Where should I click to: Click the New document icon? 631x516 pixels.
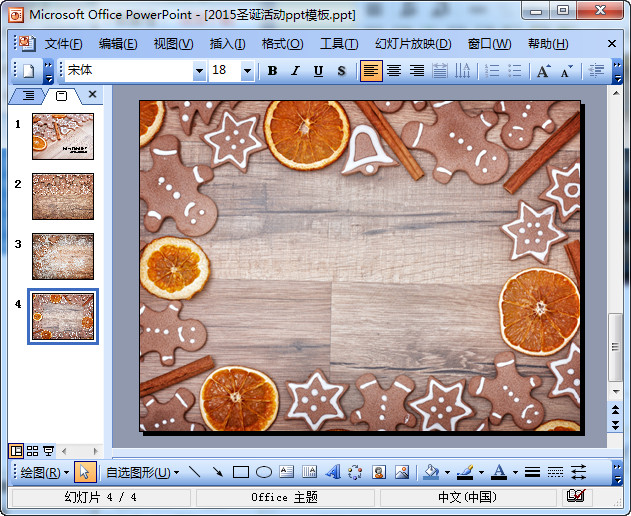pos(28,71)
